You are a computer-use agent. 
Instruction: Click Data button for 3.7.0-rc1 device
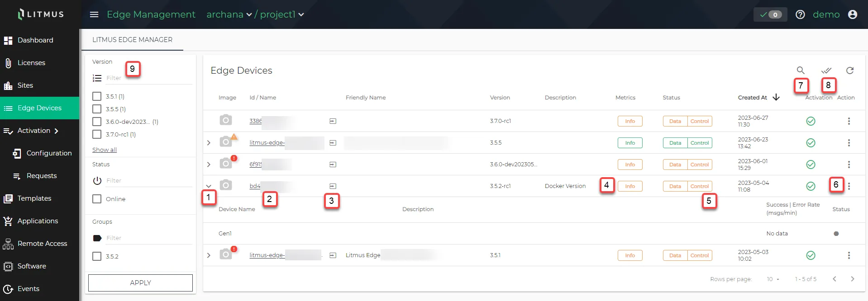[675, 121]
